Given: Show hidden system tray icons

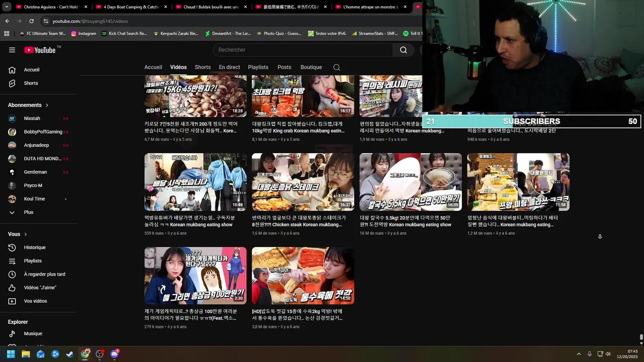Looking at the screenshot, I should [579, 354].
